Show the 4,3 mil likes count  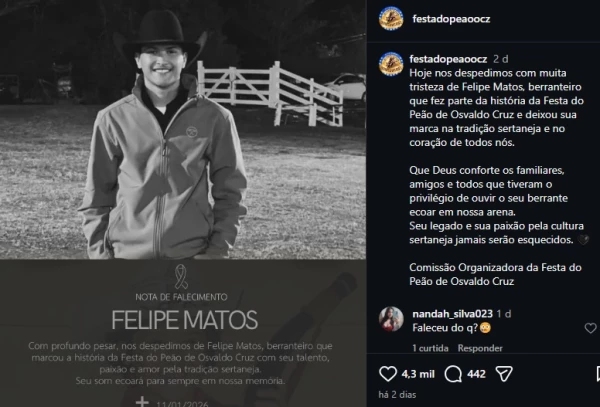coord(418,374)
